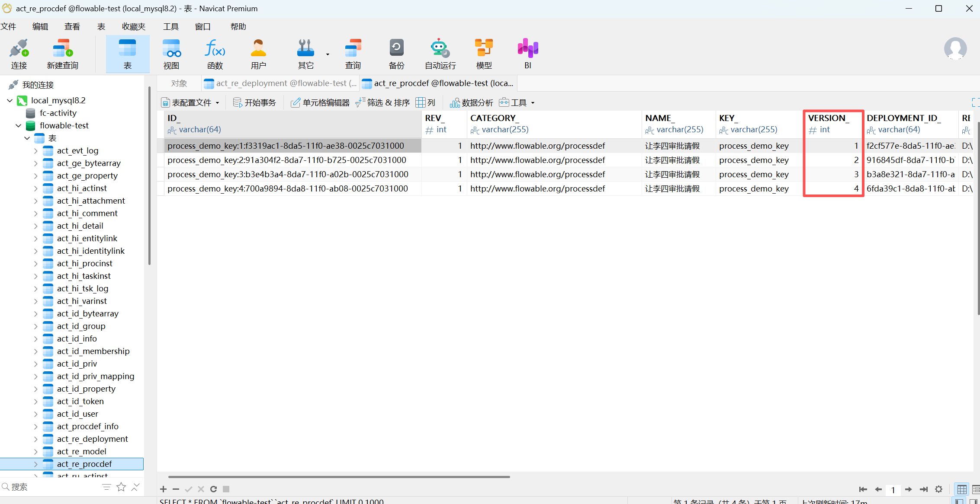980x504 pixels.
Task: Switch to act_re_deployment tab
Action: click(x=281, y=83)
